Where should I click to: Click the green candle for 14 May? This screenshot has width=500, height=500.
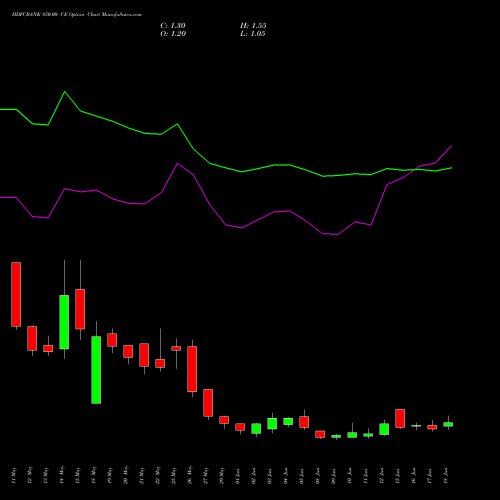click(64, 322)
